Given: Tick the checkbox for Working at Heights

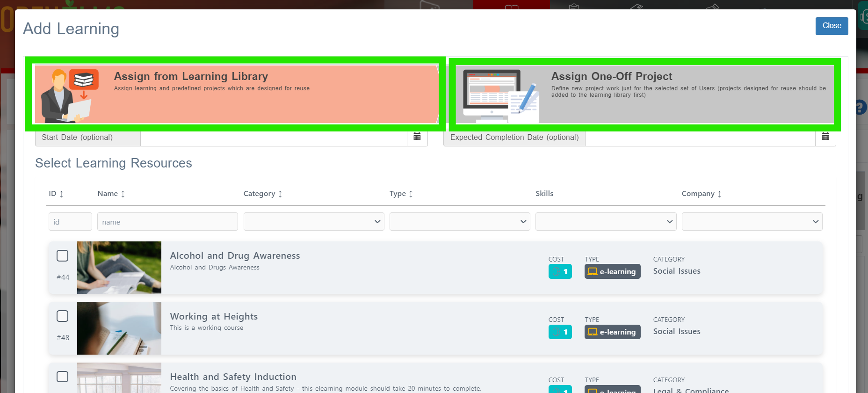Looking at the screenshot, I should [x=62, y=316].
